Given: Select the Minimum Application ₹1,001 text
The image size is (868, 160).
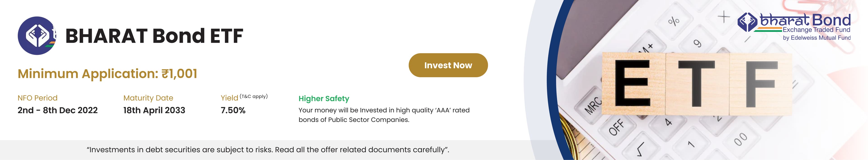Looking at the screenshot, I should [108, 74].
